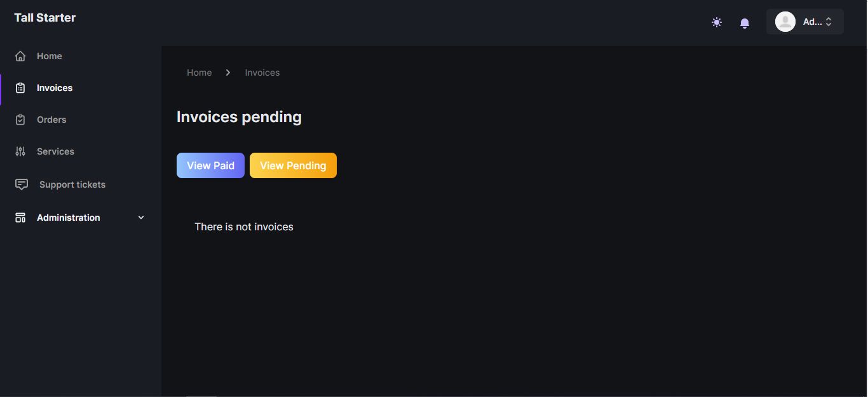Click the View Pending button

(293, 165)
